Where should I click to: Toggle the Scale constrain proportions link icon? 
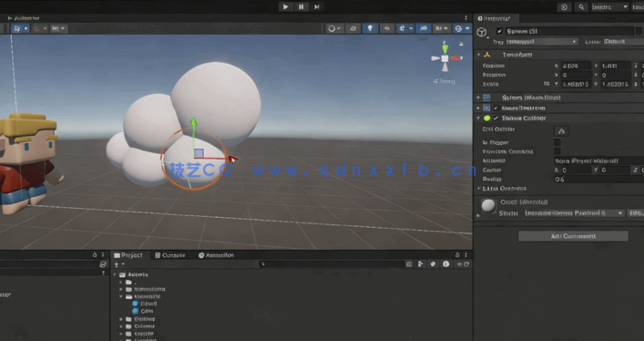tap(547, 84)
